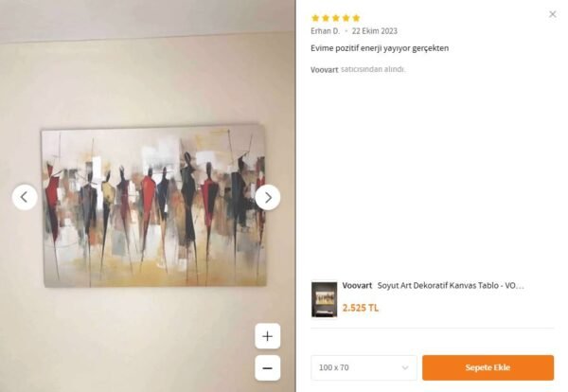
Task: Zoom in with the plus button
Action: [x=267, y=336]
